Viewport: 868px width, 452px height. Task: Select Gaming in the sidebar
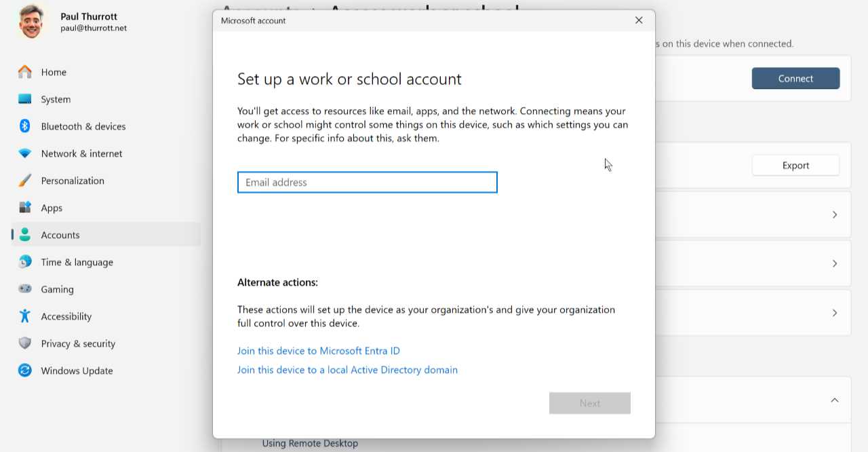(x=106, y=289)
